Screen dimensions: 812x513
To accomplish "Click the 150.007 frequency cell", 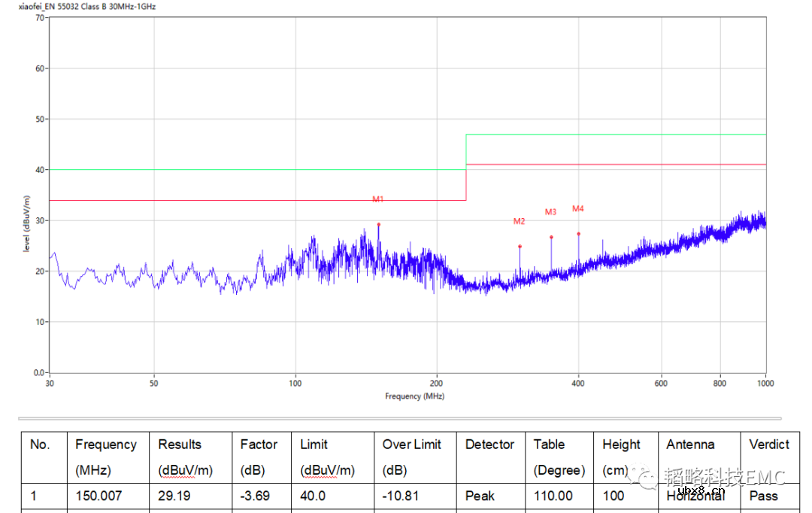I will tap(98, 496).
